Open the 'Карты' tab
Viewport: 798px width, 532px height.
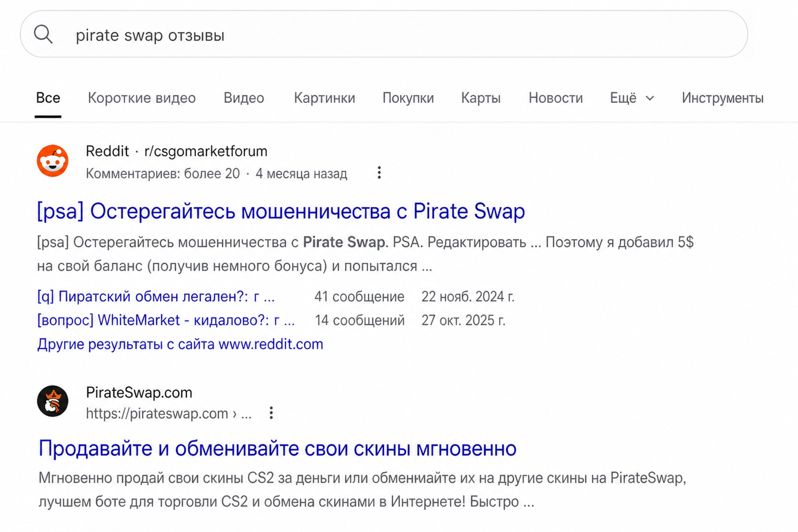coord(481,98)
